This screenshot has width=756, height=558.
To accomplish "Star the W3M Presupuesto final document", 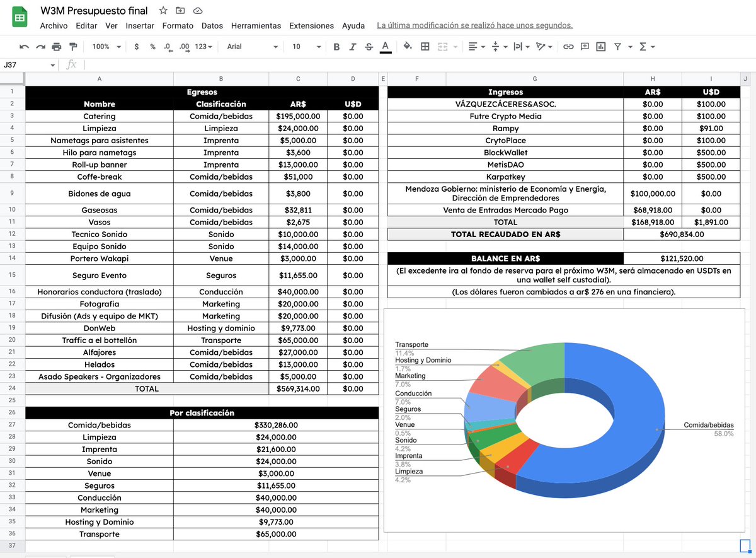I will 163,11.
